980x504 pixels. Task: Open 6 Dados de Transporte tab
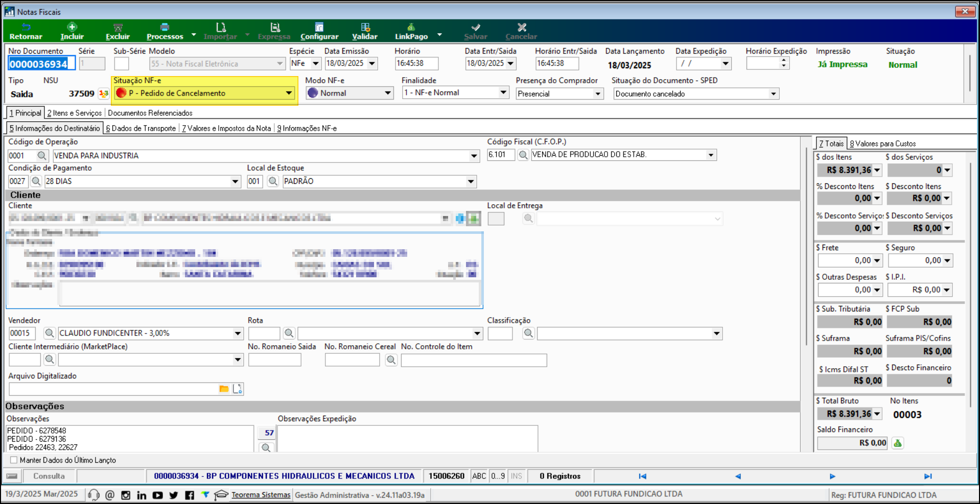pos(141,128)
